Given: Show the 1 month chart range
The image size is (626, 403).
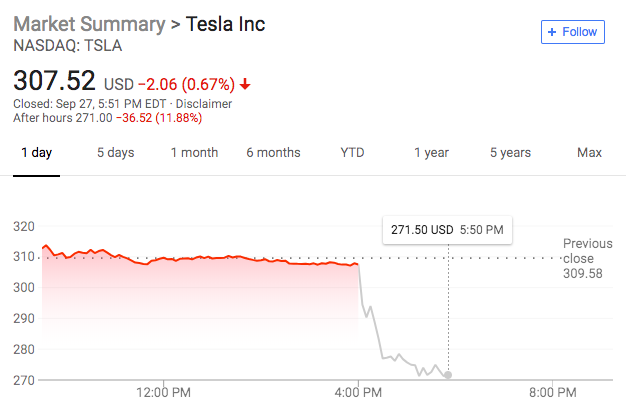Looking at the screenshot, I should pyautogui.click(x=194, y=153).
